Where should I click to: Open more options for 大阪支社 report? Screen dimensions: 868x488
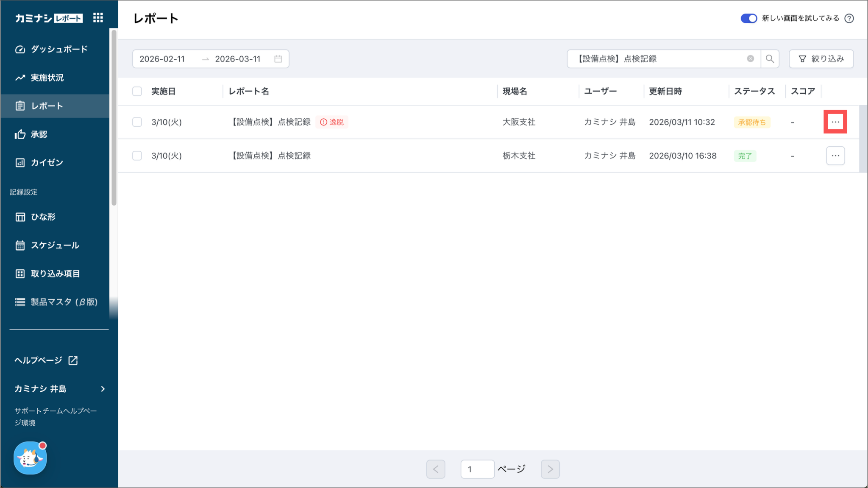tap(835, 122)
